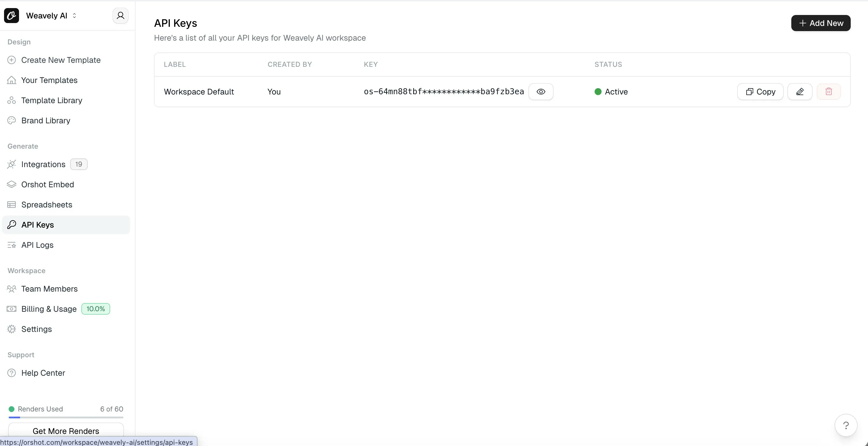Open Your Templates via its home icon
868x446 pixels.
(12, 80)
